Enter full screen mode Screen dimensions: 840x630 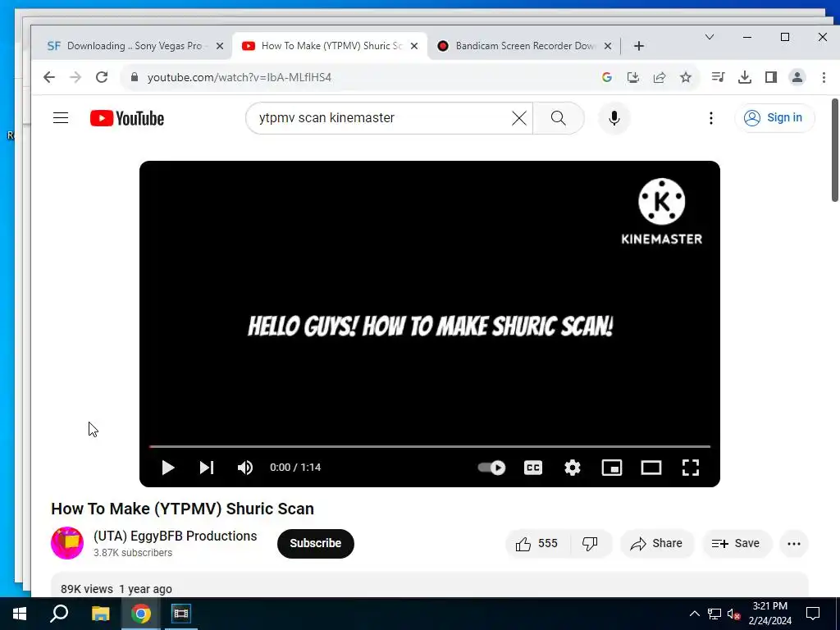(691, 468)
